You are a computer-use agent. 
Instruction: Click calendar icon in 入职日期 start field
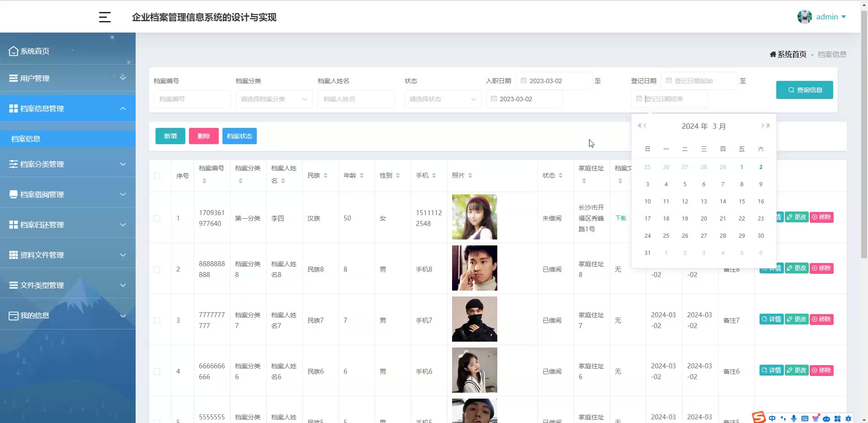point(524,80)
